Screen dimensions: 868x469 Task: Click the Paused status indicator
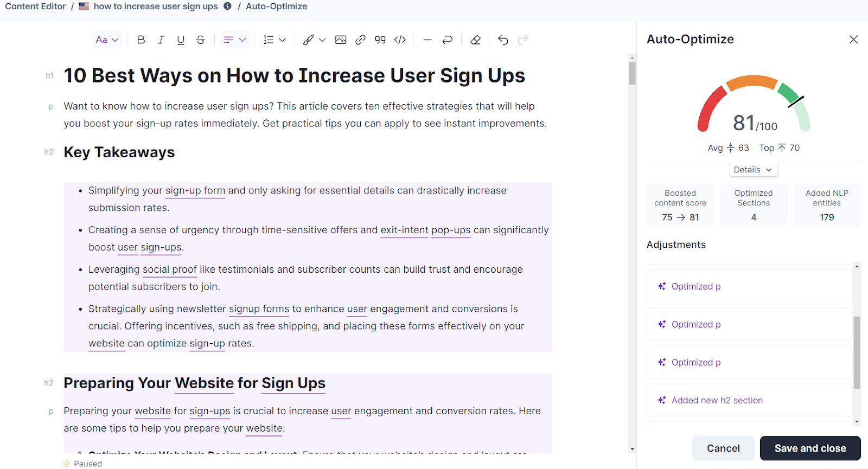82,464
